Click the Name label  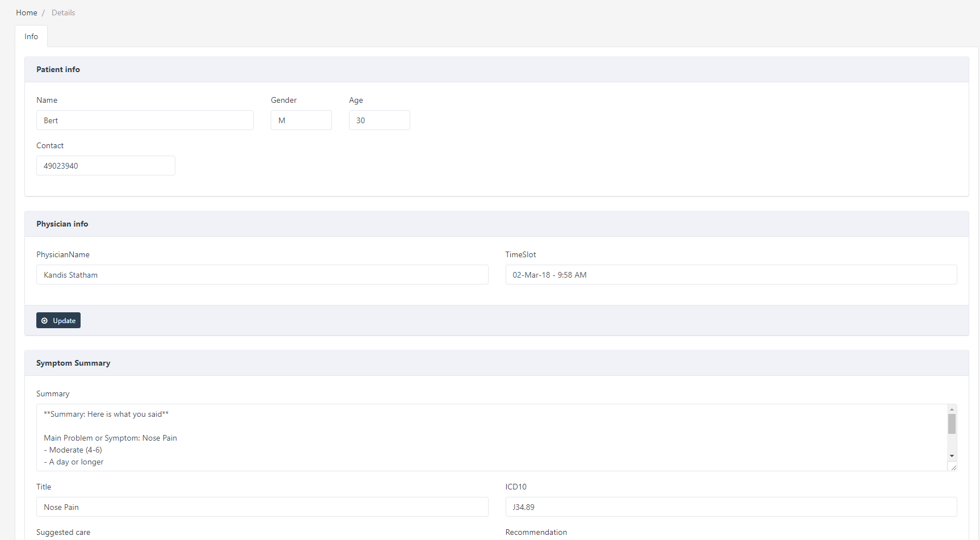coord(47,100)
